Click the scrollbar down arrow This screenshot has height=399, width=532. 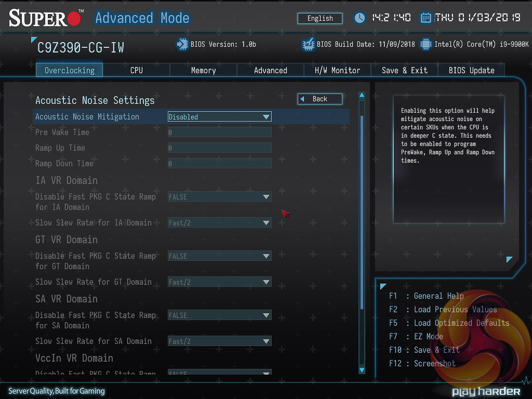362,369
